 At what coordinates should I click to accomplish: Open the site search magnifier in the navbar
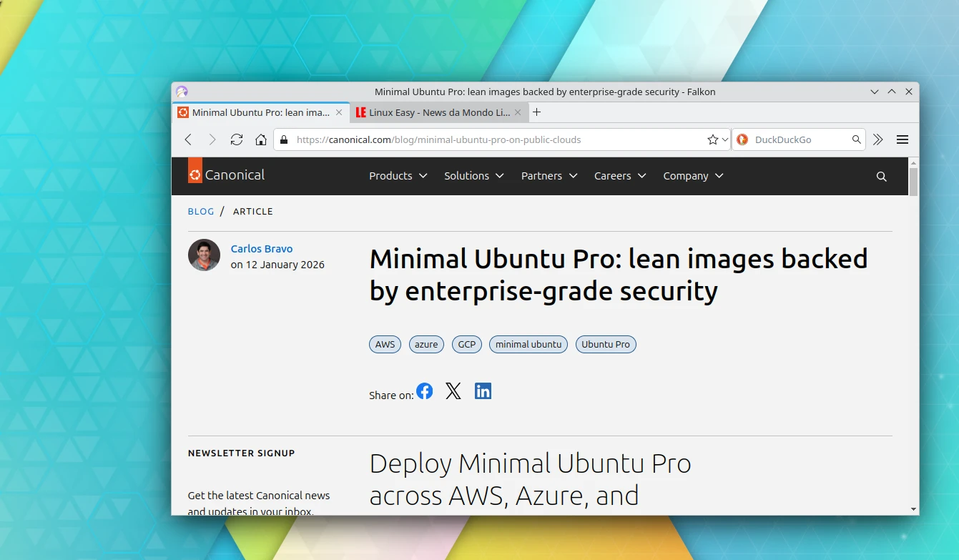[x=881, y=176]
